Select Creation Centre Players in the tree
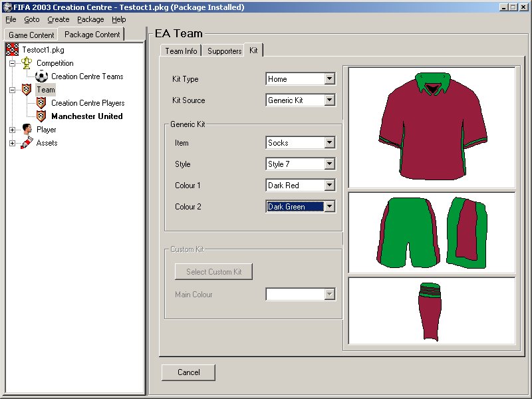This screenshot has height=399, width=532. (88, 103)
